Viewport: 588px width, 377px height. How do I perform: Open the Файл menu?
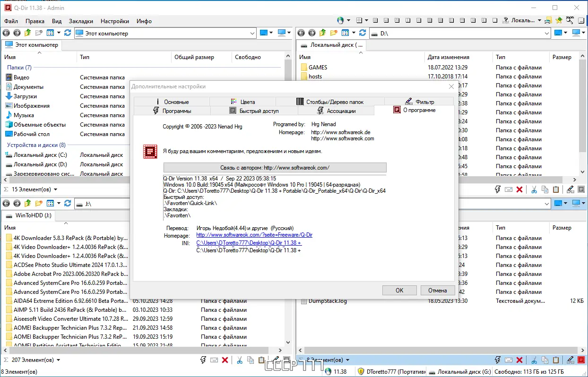coord(11,21)
